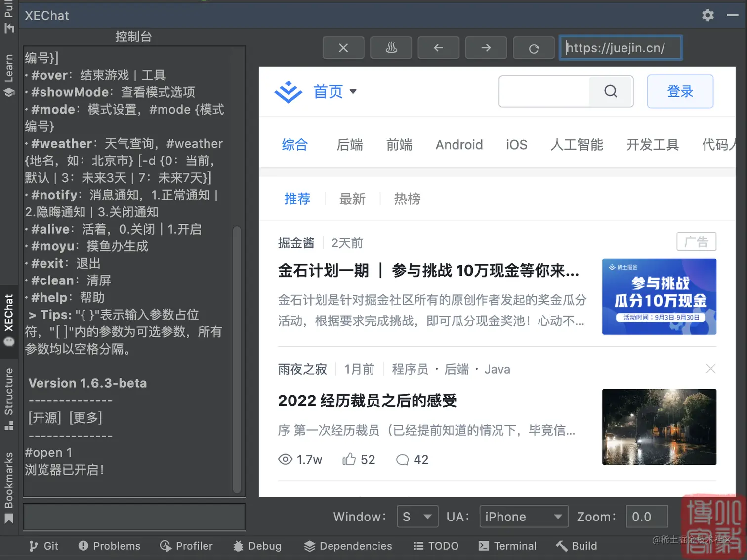Open the Window size dropdown showing S
Image resolution: width=747 pixels, height=560 pixels.
(x=417, y=517)
